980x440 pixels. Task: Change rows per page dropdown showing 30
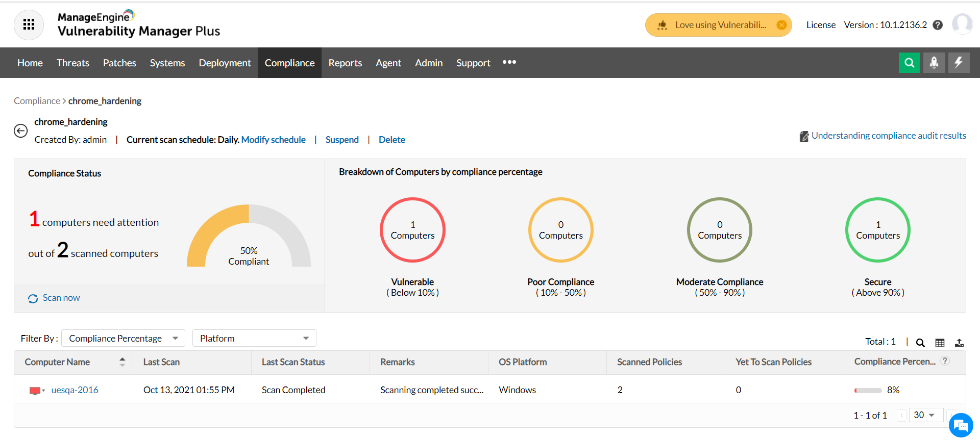pos(925,415)
